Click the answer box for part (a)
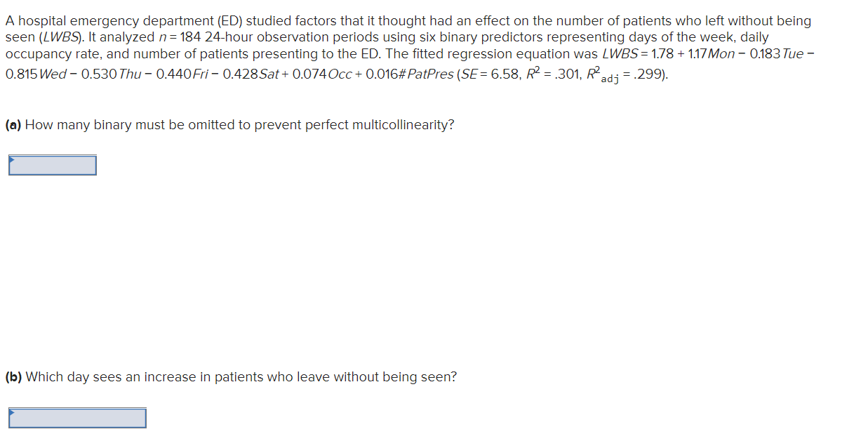The image size is (868, 434). (x=53, y=165)
